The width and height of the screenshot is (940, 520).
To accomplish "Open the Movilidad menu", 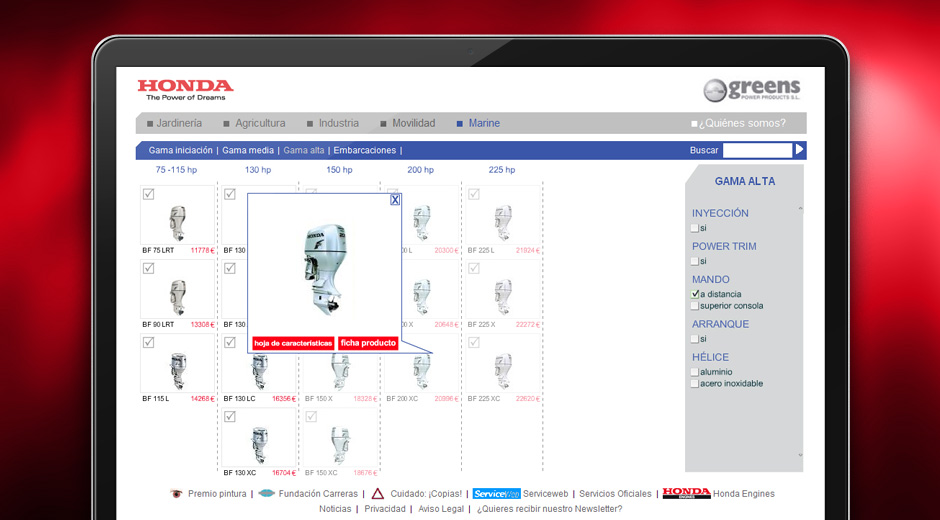I will coord(414,123).
